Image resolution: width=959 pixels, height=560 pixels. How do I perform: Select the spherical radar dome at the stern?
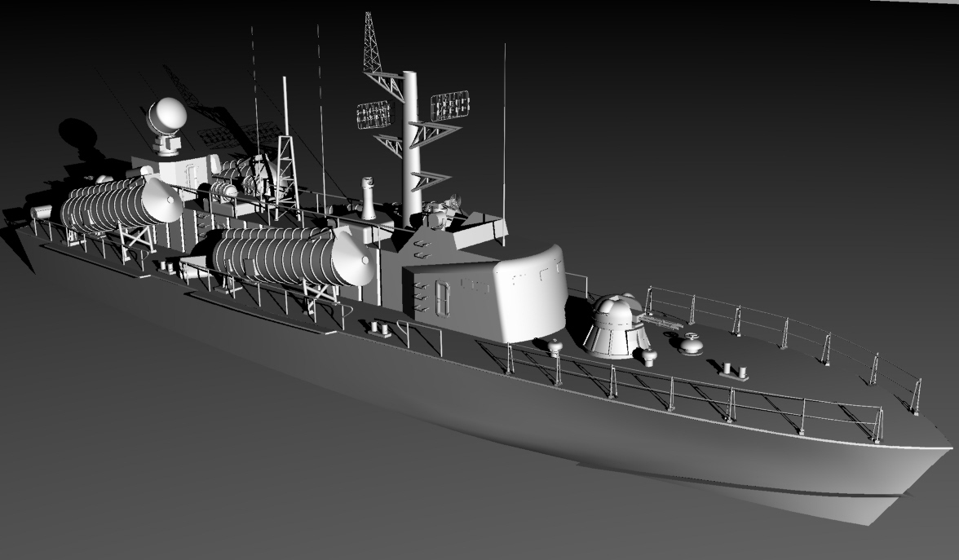click(x=166, y=115)
